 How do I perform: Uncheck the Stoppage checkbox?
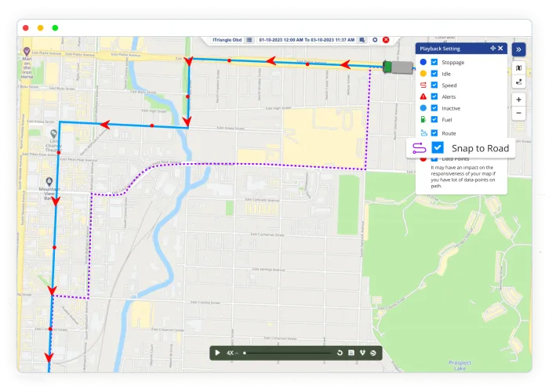click(x=434, y=62)
